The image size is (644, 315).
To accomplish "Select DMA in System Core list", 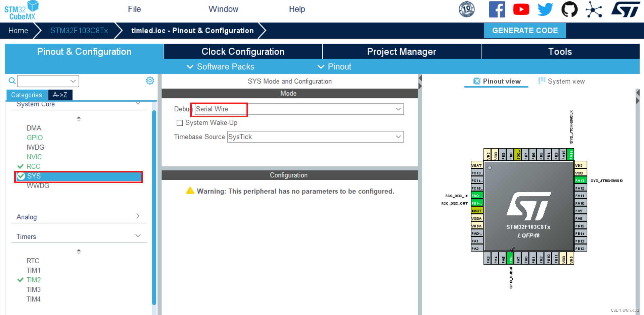I will pyautogui.click(x=34, y=128).
